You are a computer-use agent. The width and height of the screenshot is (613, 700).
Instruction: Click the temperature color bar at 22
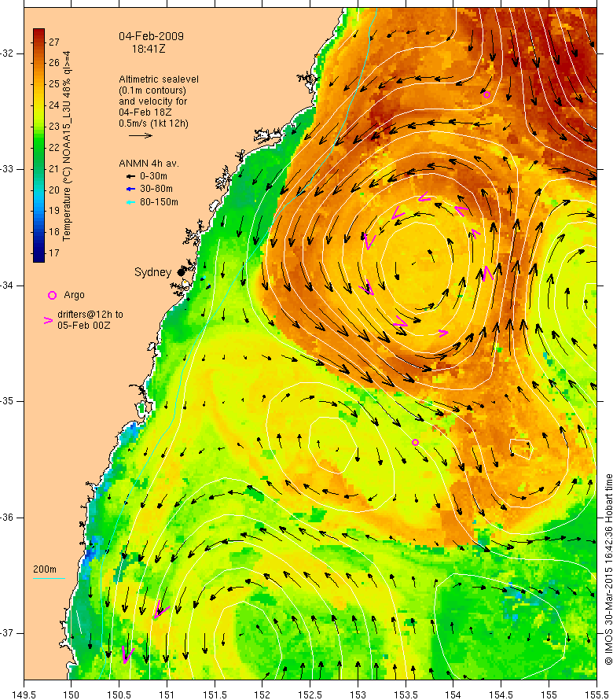coord(39,147)
